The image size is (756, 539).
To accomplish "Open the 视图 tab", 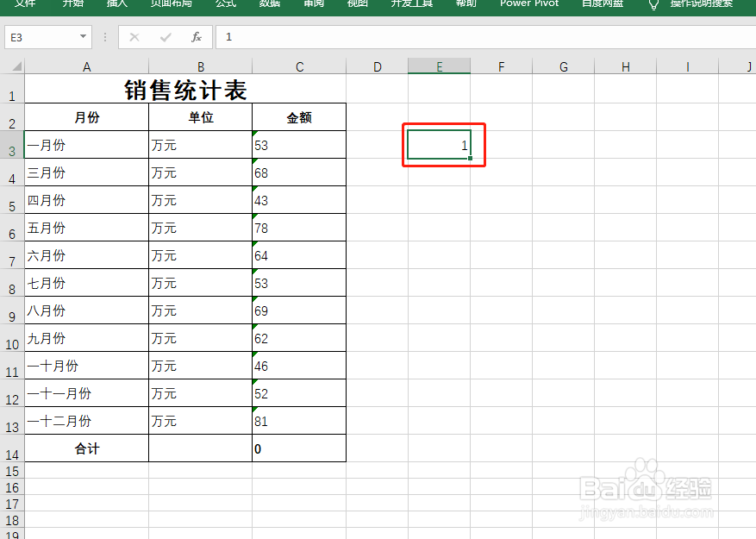I will pos(357,5).
